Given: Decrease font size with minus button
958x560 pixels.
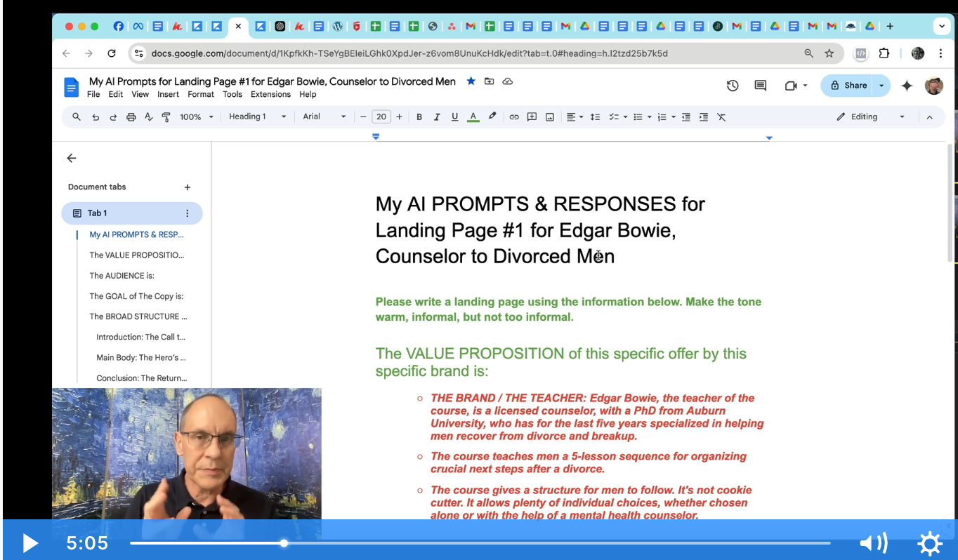Looking at the screenshot, I should [x=363, y=117].
